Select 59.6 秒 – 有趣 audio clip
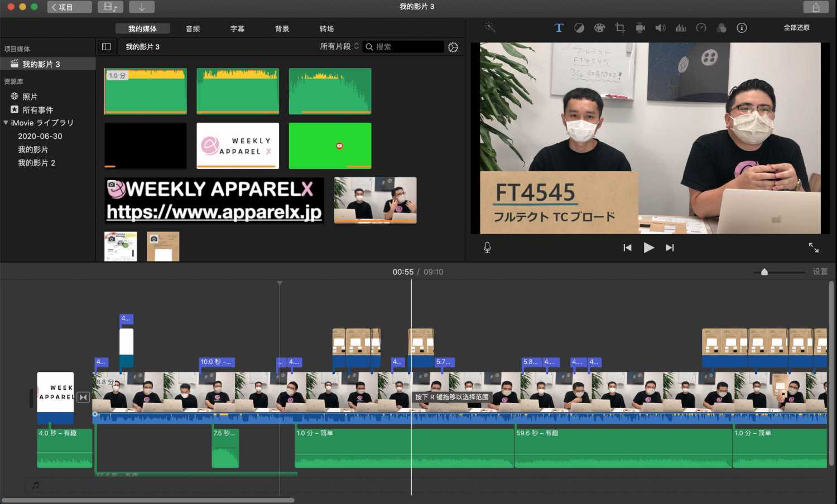This screenshot has height=504, width=837. 623,448
